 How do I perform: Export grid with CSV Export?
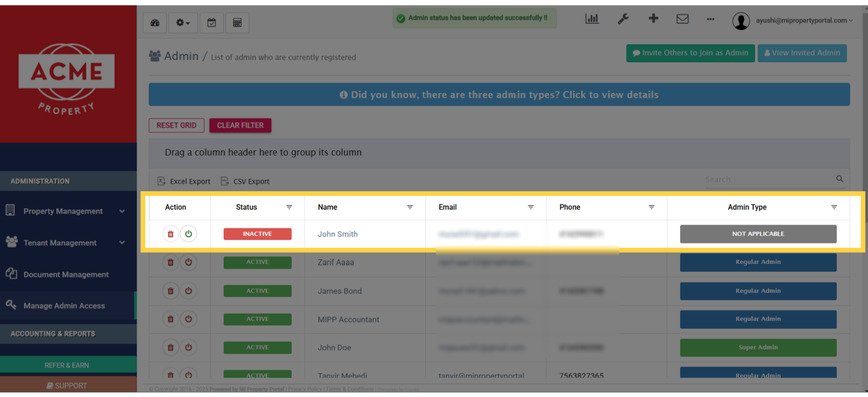click(x=245, y=181)
